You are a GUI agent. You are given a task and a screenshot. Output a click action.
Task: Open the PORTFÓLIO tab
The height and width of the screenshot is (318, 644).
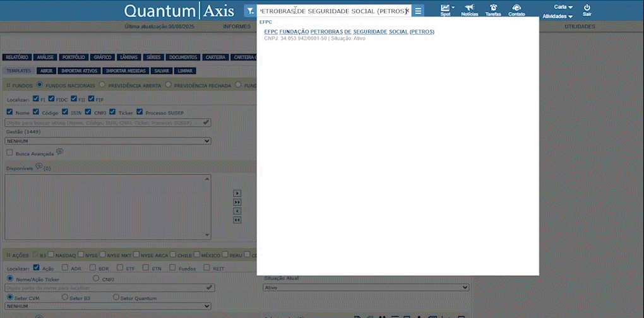click(x=73, y=57)
